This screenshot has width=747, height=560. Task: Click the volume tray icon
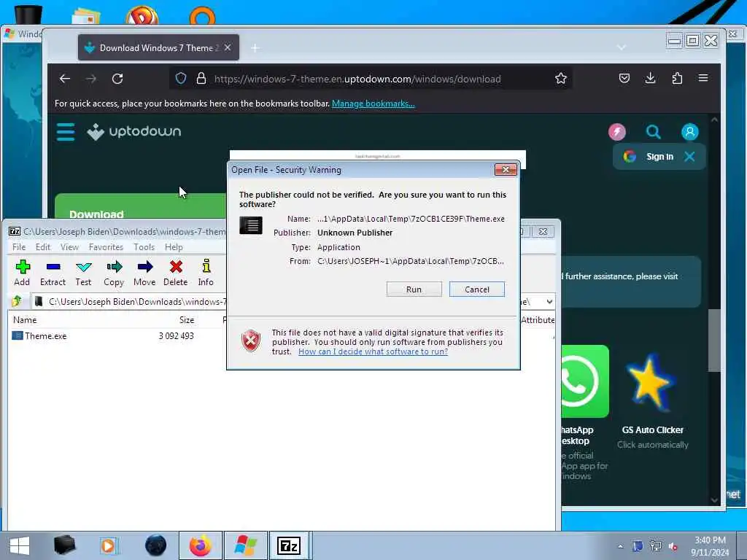click(x=673, y=547)
